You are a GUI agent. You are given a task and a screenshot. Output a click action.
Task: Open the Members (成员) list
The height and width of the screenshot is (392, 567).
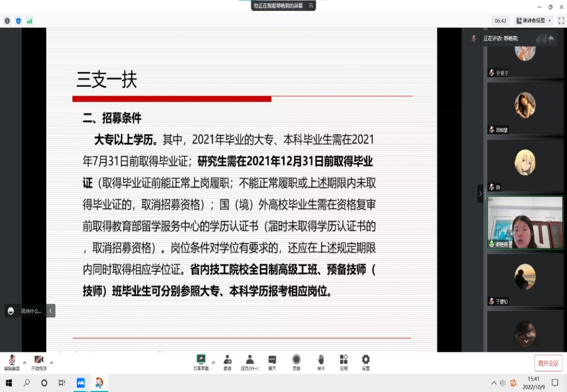[x=250, y=362]
